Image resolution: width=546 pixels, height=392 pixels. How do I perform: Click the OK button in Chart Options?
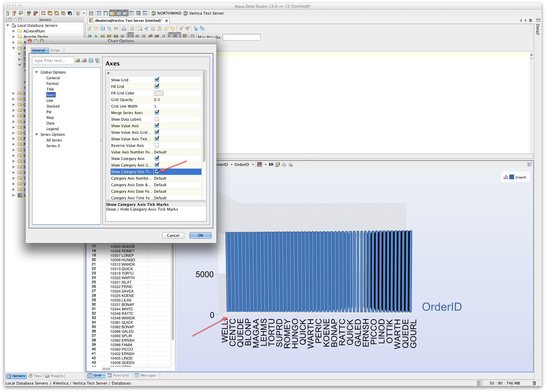coord(201,235)
